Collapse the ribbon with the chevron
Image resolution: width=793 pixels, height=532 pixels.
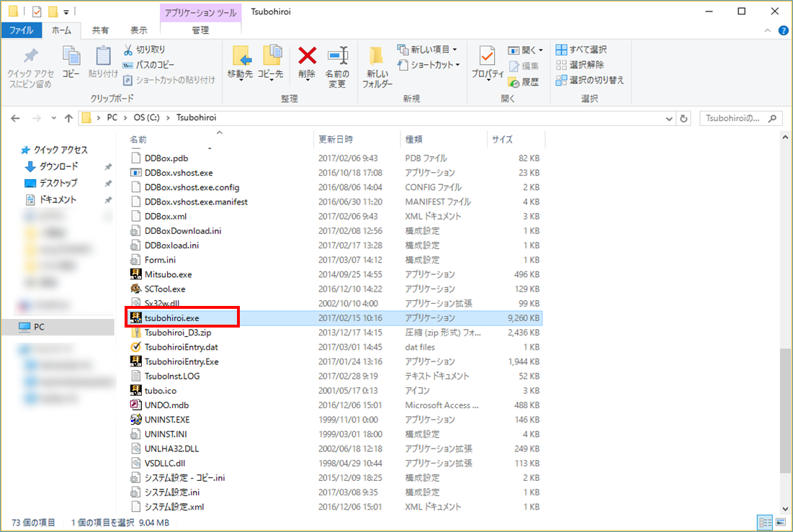pyautogui.click(x=767, y=31)
